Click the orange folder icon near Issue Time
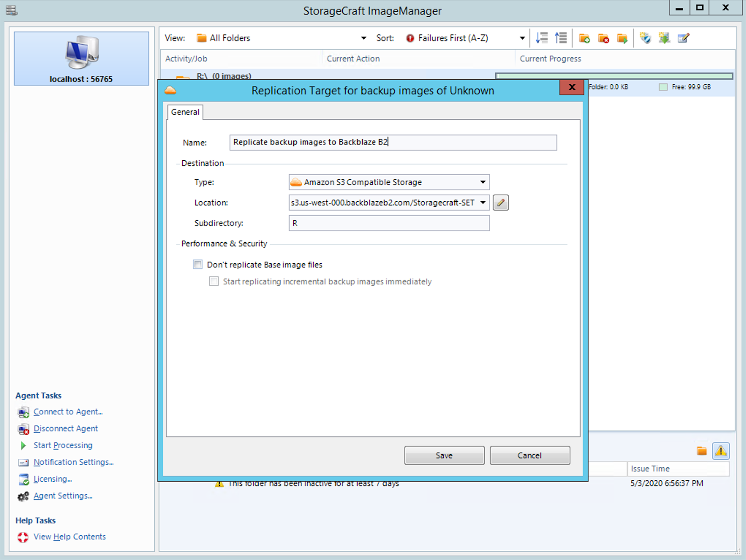Viewport: 746px width, 560px height. 702,451
